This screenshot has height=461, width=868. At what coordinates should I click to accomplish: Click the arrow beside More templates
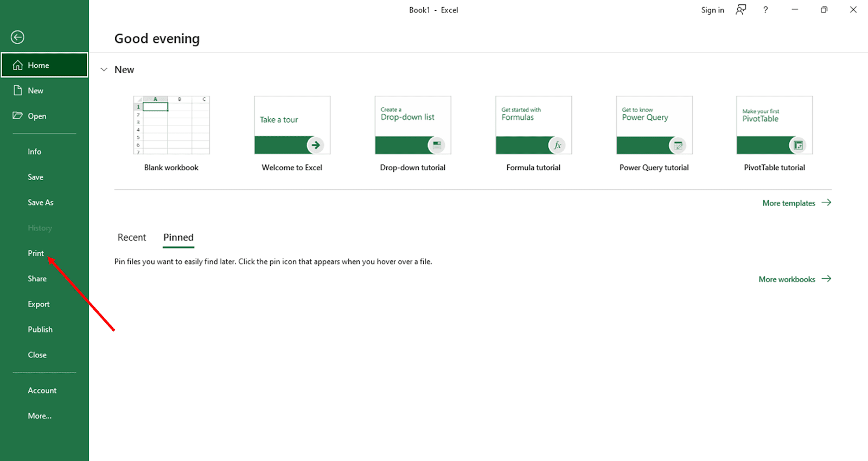tap(826, 202)
